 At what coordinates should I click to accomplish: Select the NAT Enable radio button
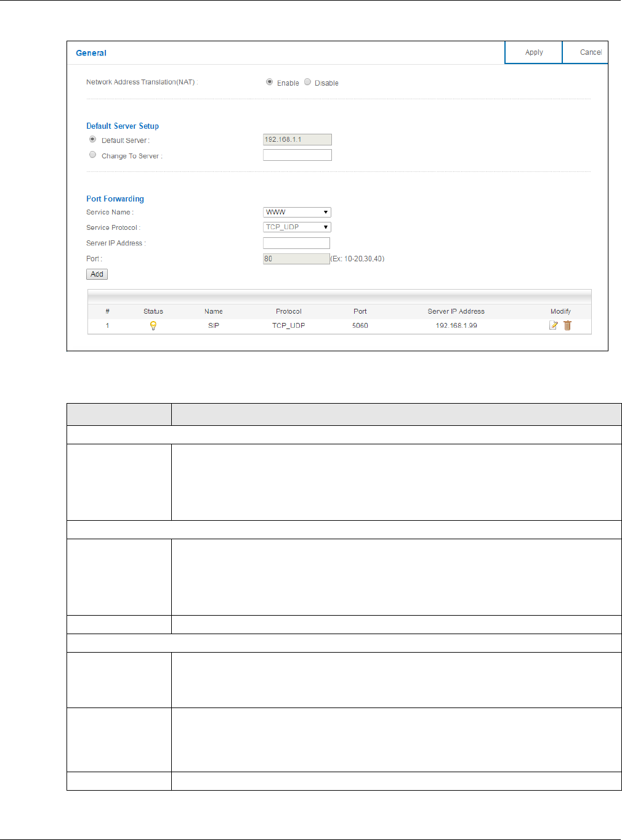pos(269,82)
